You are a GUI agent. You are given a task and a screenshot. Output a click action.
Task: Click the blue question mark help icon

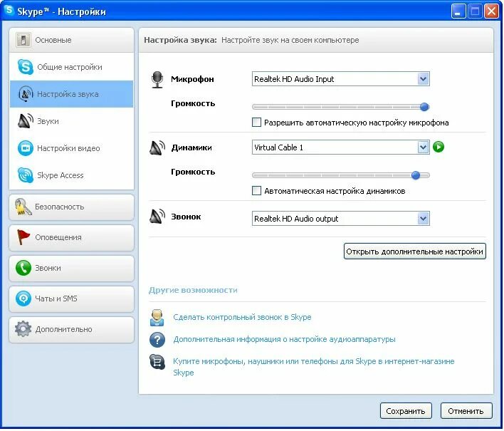coord(157,340)
